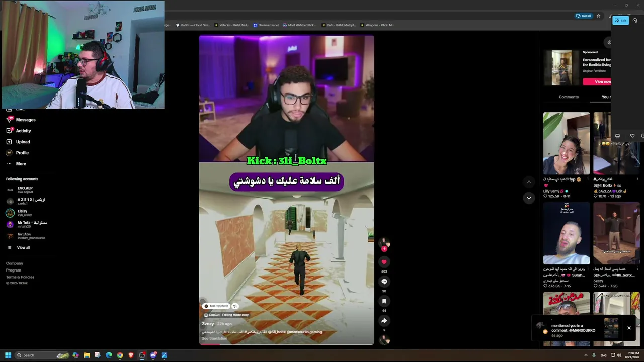Launch Brave browser from the taskbar
This screenshot has height=362, width=644.
pyautogui.click(x=131, y=355)
